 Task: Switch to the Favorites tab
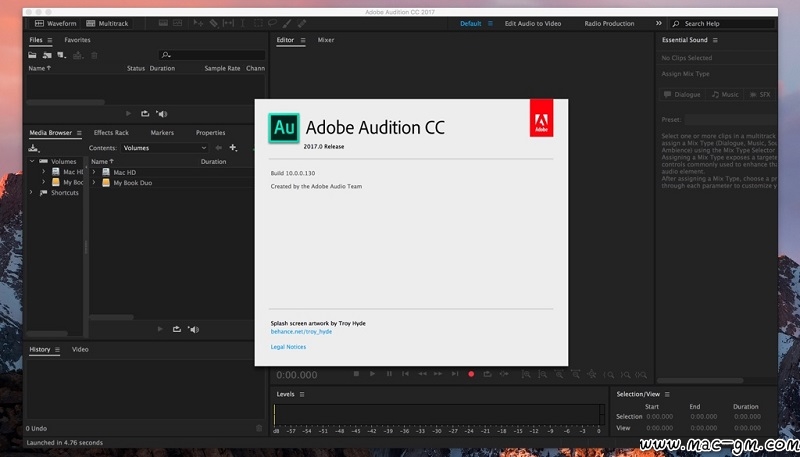click(77, 40)
